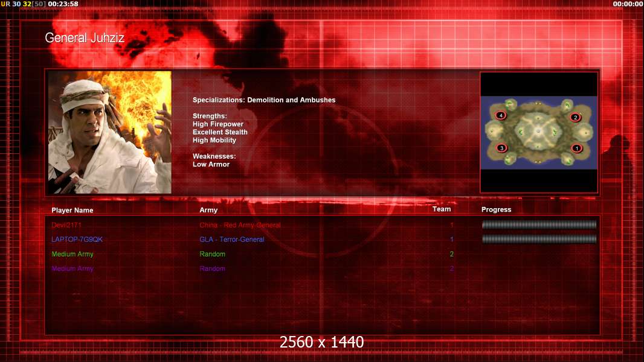The image size is (644, 362).
Task: Click the Weaknesses: heading
Action: (214, 156)
